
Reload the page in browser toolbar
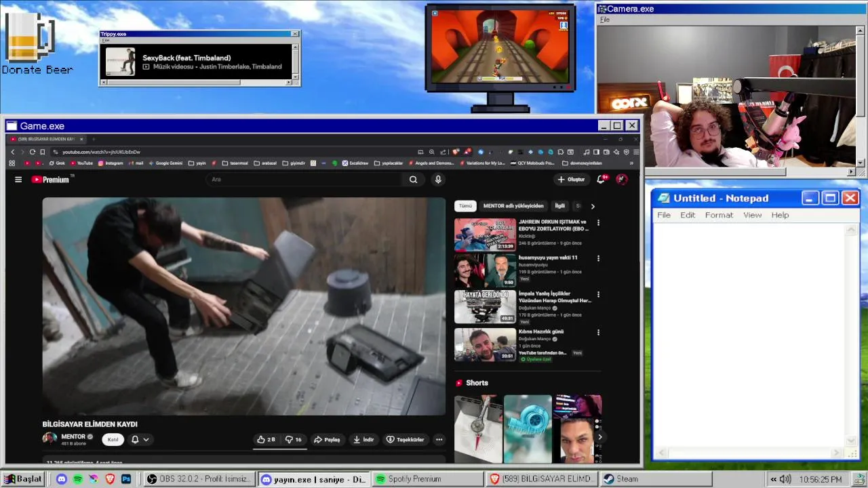coord(32,152)
